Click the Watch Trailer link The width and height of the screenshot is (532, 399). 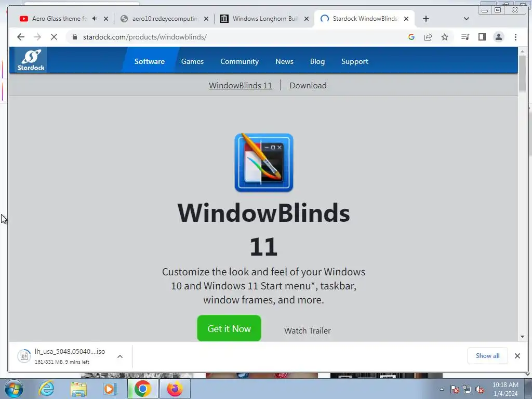[308, 330]
